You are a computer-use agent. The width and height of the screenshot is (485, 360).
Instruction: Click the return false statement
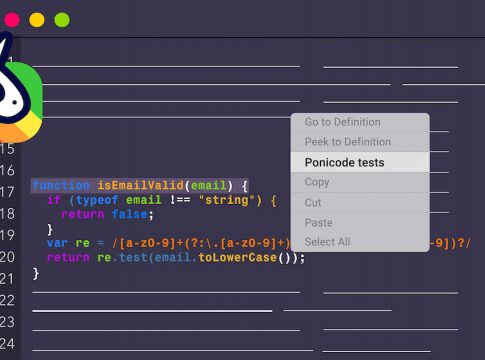click(x=107, y=214)
